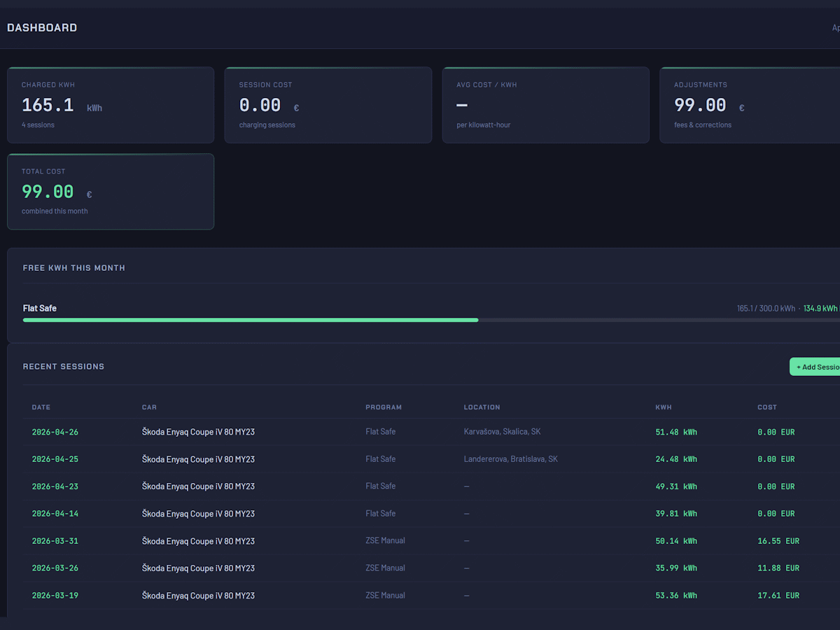Click the Karvašova, Skalica location entry

pos(502,432)
